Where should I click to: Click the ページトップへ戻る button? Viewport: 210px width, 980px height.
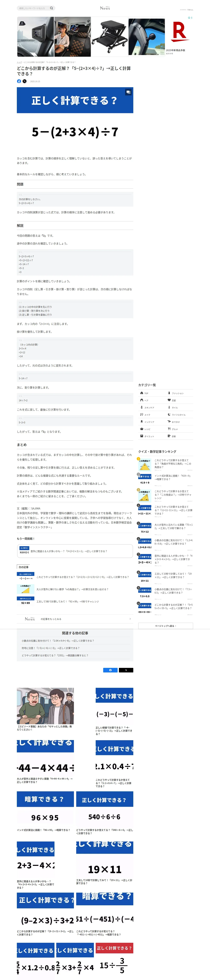point(165,626)
